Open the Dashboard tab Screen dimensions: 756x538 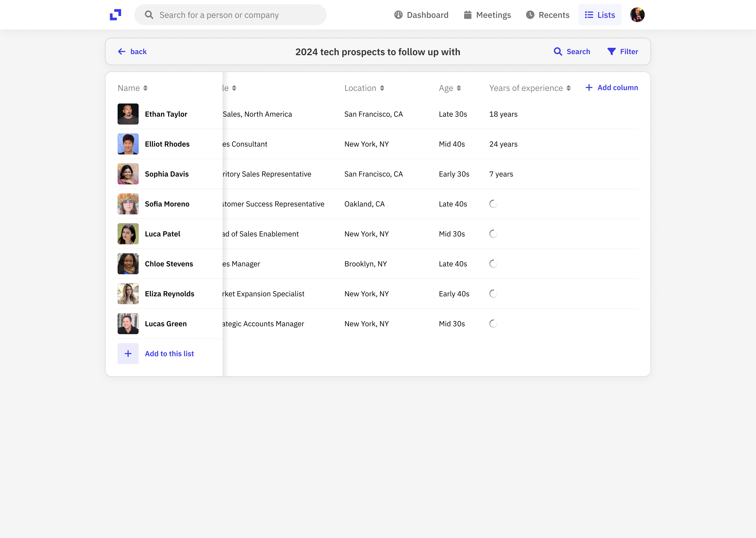click(x=421, y=15)
